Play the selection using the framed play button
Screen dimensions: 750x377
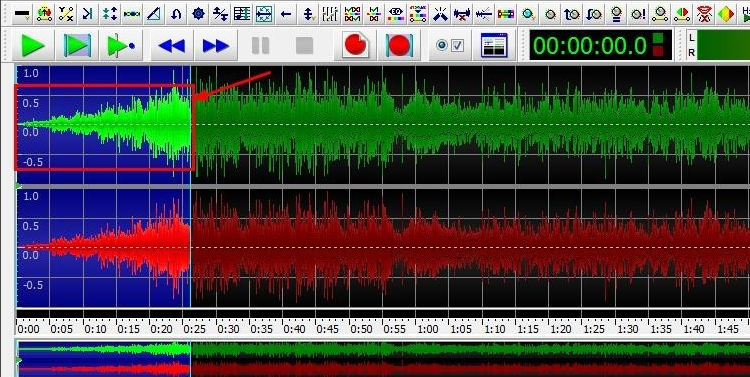(77, 46)
